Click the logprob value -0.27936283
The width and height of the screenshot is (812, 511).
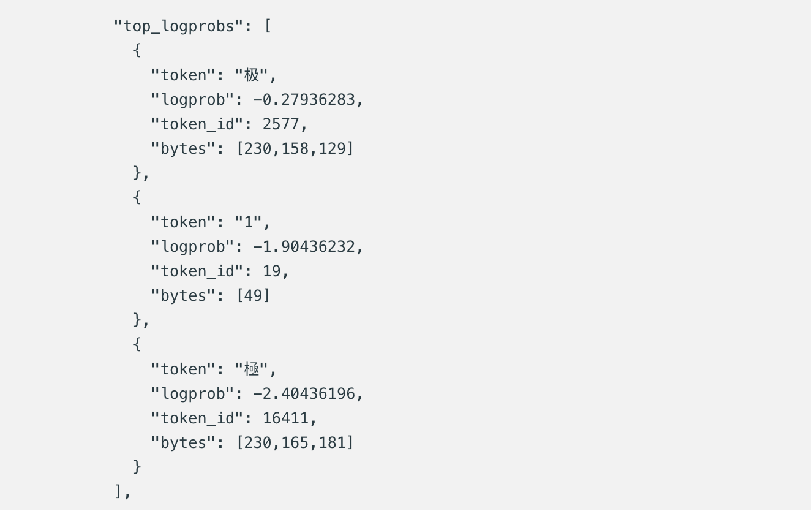click(304, 99)
